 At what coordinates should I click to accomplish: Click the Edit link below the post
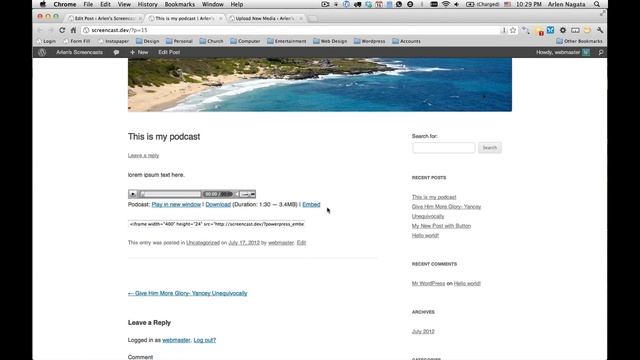point(301,242)
